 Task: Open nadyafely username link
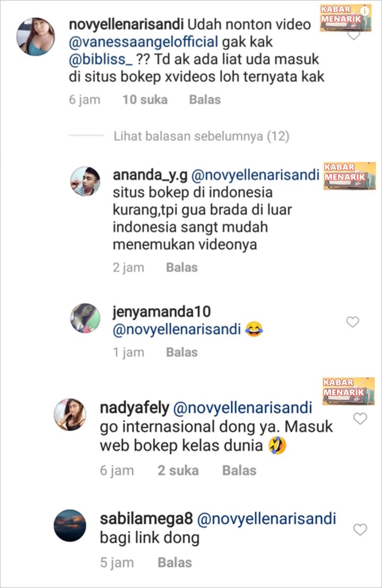(134, 408)
